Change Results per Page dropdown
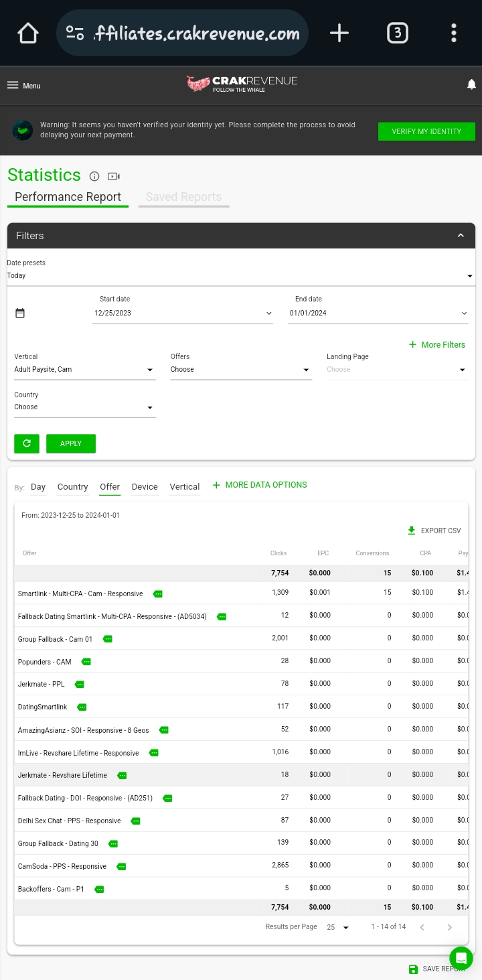The image size is (482, 980). [338, 928]
